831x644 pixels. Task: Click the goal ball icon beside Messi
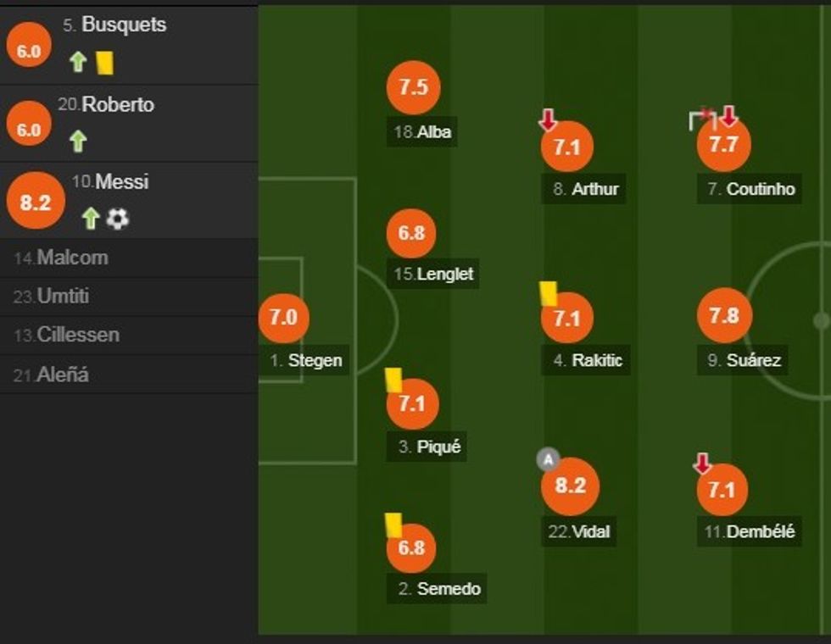118,219
